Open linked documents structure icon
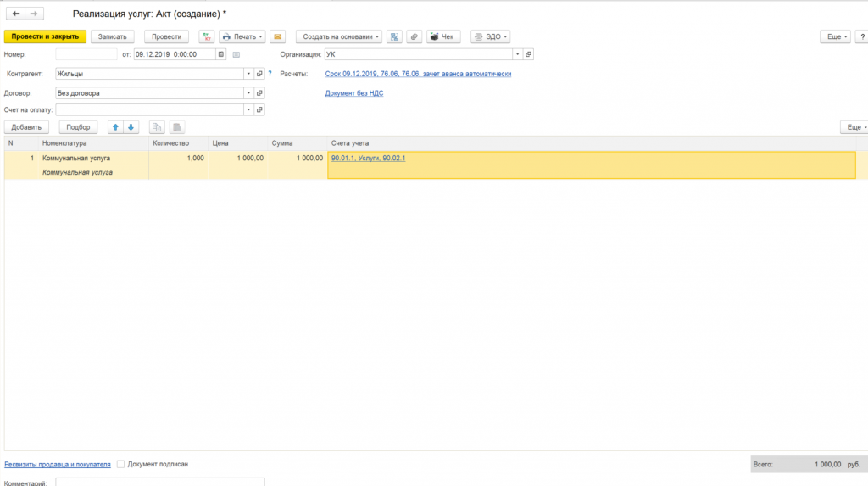 pyautogui.click(x=394, y=36)
